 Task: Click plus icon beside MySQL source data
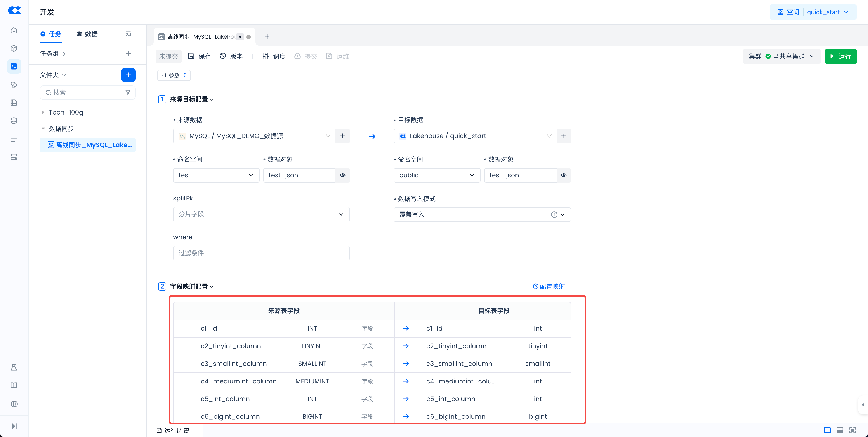click(x=342, y=136)
